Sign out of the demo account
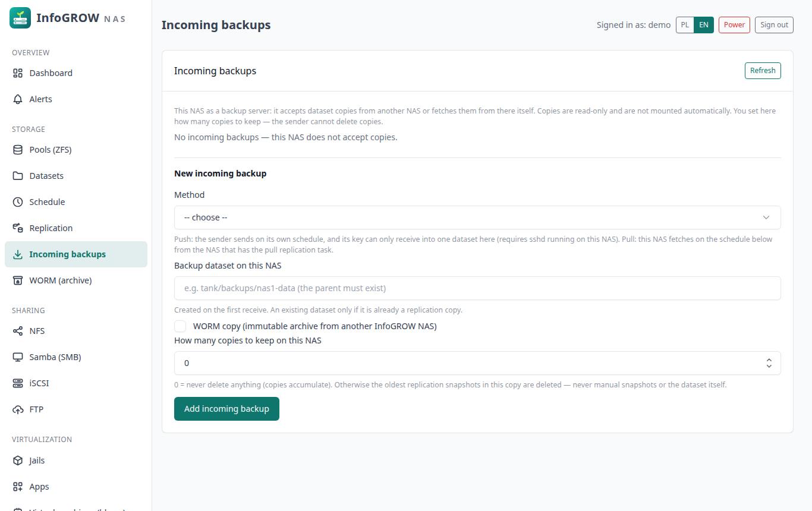Viewport: 812px width, 511px height. [774, 25]
